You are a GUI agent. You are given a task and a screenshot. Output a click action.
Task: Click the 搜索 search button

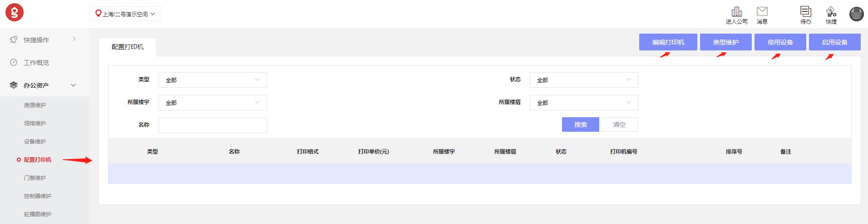(580, 124)
